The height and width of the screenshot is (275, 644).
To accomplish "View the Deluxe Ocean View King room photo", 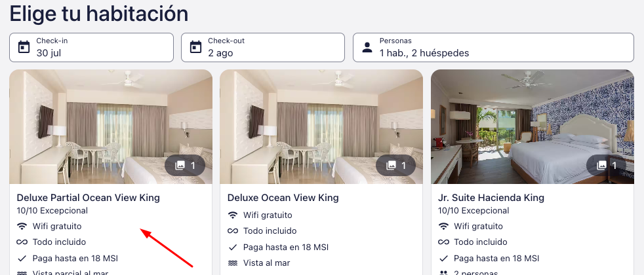I will [x=321, y=126].
